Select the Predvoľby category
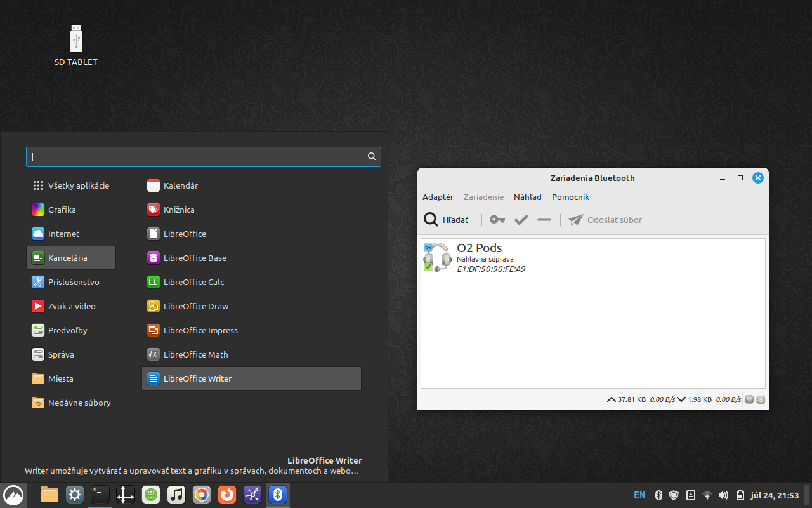 pos(71,330)
